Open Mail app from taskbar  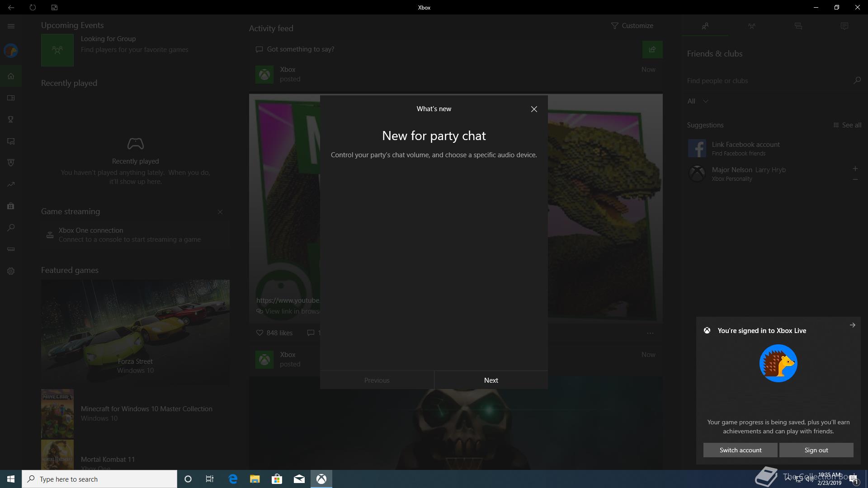[299, 479]
